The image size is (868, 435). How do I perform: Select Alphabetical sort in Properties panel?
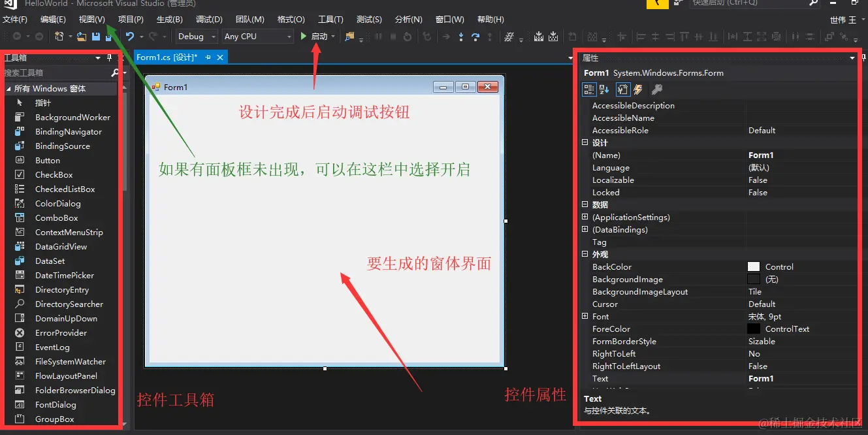pos(604,89)
